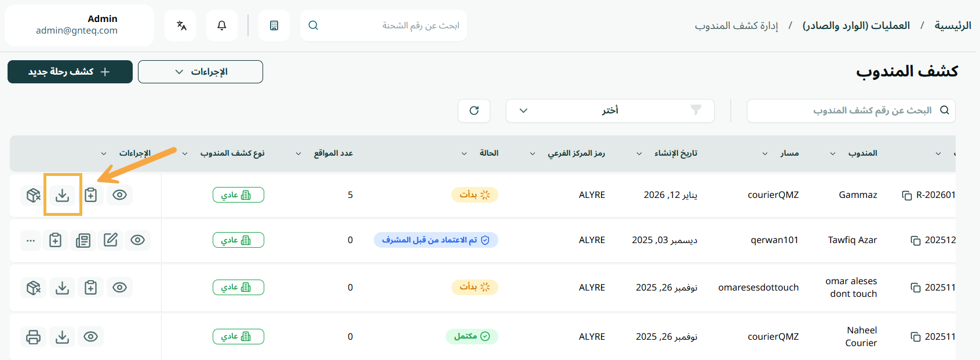980x360 pixels.
Task: Cancel package in omar aleses row
Action: point(34,287)
